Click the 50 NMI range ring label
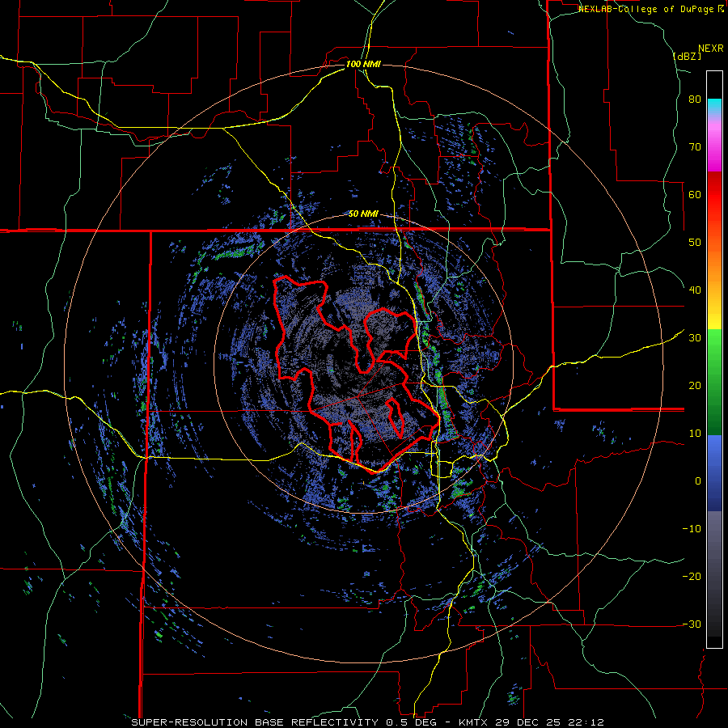Image resolution: width=728 pixels, height=728 pixels. click(363, 214)
